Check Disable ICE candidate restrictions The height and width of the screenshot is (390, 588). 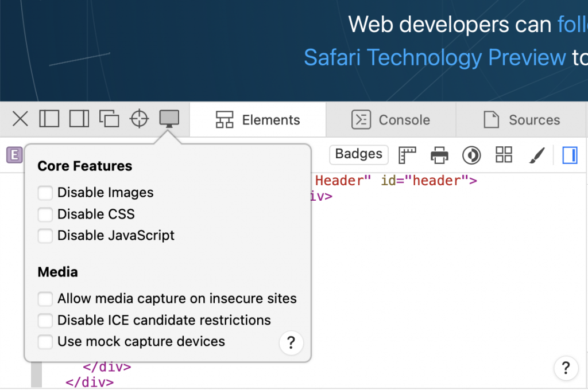click(45, 320)
